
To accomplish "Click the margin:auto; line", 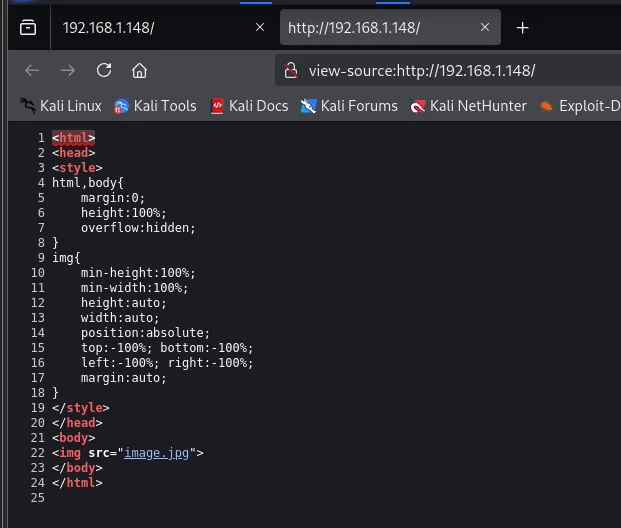I will click(x=124, y=378).
